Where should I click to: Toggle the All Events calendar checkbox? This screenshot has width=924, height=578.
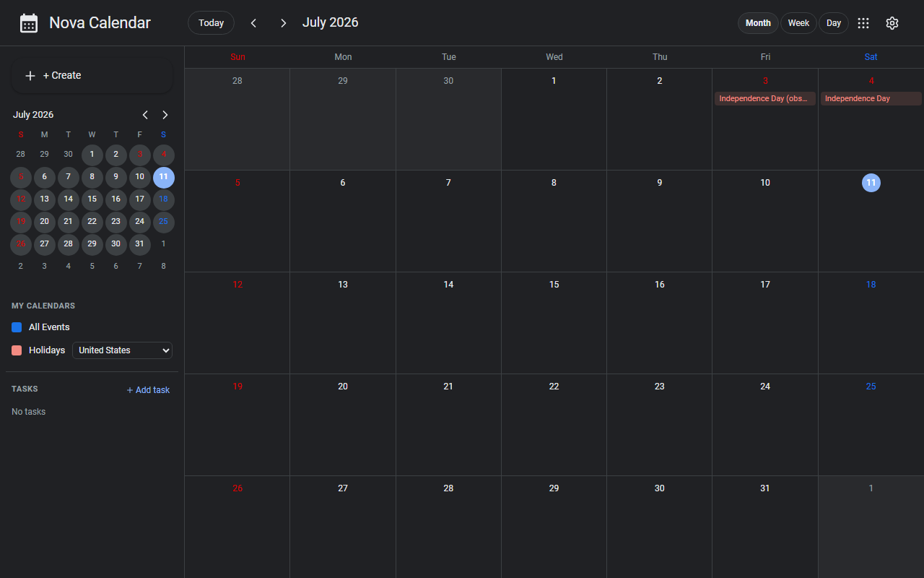(17, 327)
